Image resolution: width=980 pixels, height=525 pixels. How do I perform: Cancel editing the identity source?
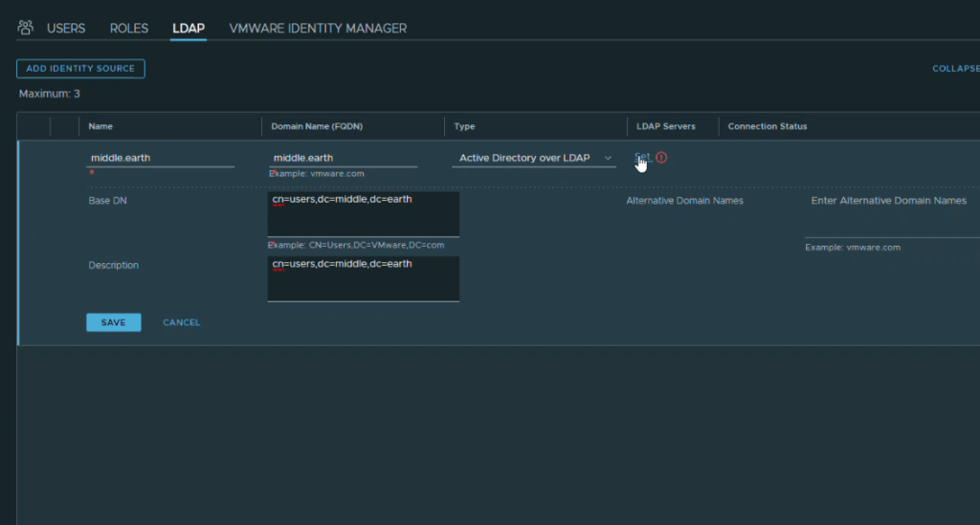[x=181, y=322]
